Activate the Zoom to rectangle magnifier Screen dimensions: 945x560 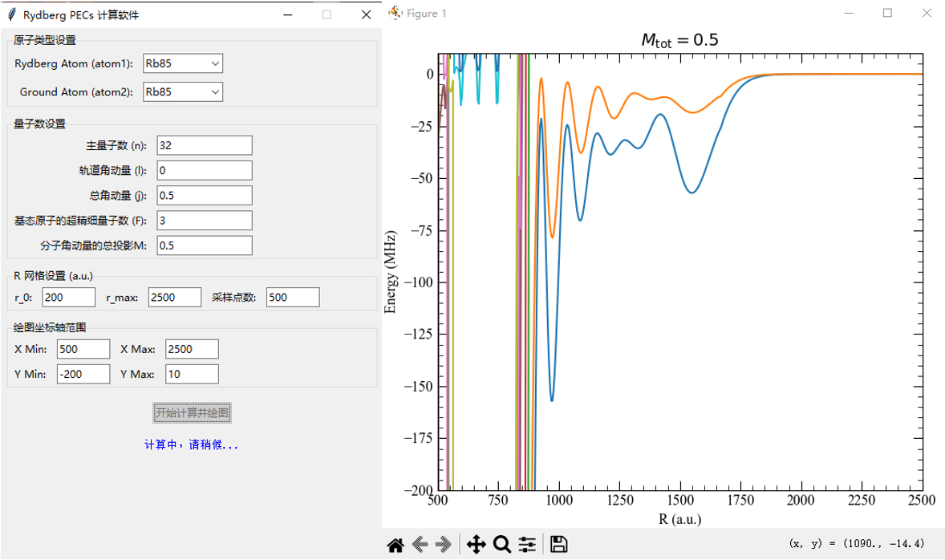click(501, 545)
